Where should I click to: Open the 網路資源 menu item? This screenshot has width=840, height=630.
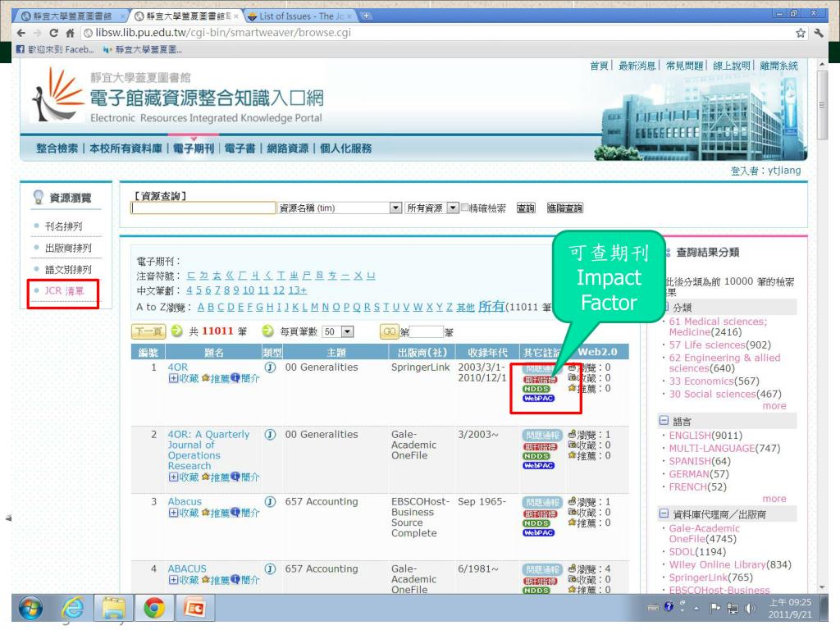pos(288,148)
